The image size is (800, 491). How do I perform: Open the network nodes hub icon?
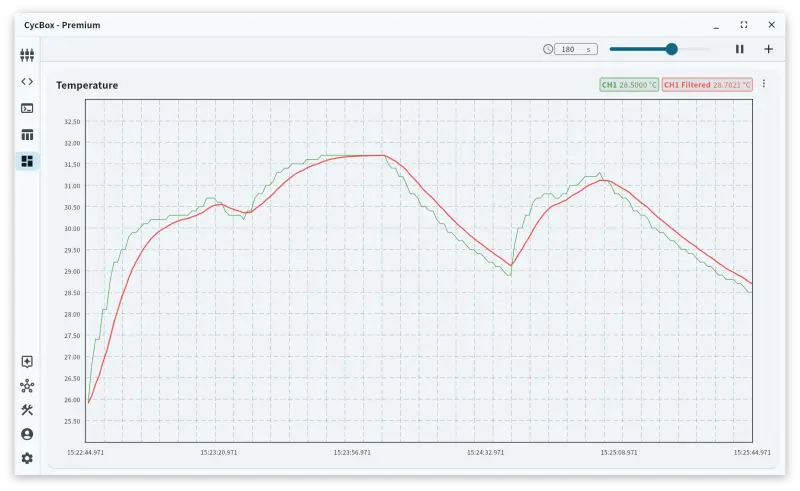pyautogui.click(x=27, y=386)
